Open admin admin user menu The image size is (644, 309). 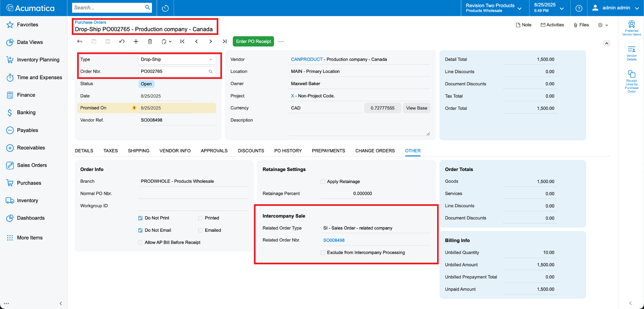(615, 8)
